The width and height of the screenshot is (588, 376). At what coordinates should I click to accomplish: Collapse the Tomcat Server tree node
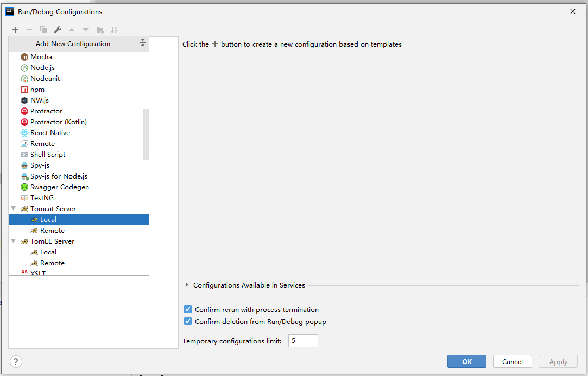[x=14, y=208]
